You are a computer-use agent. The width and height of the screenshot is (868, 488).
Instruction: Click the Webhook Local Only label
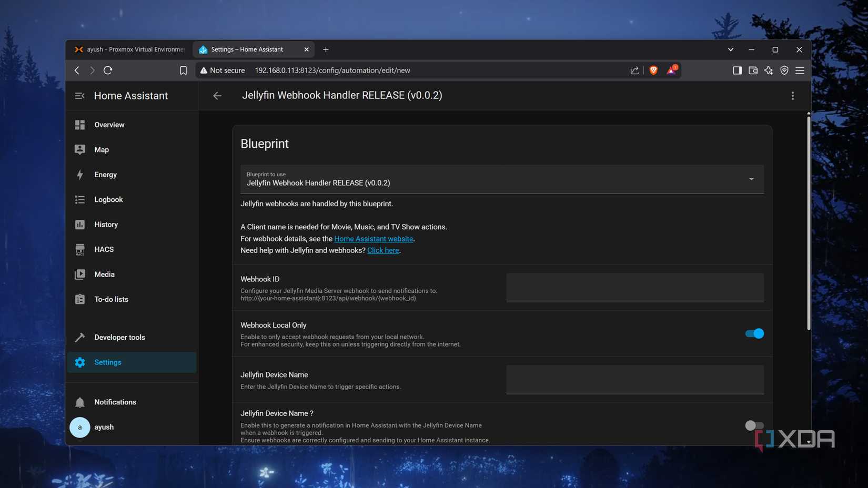tap(274, 326)
